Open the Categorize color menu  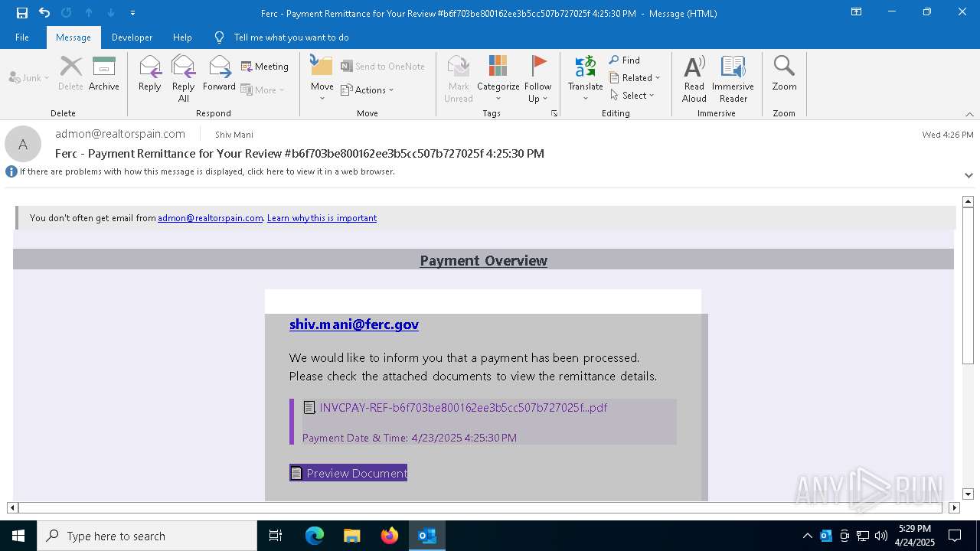(x=498, y=78)
